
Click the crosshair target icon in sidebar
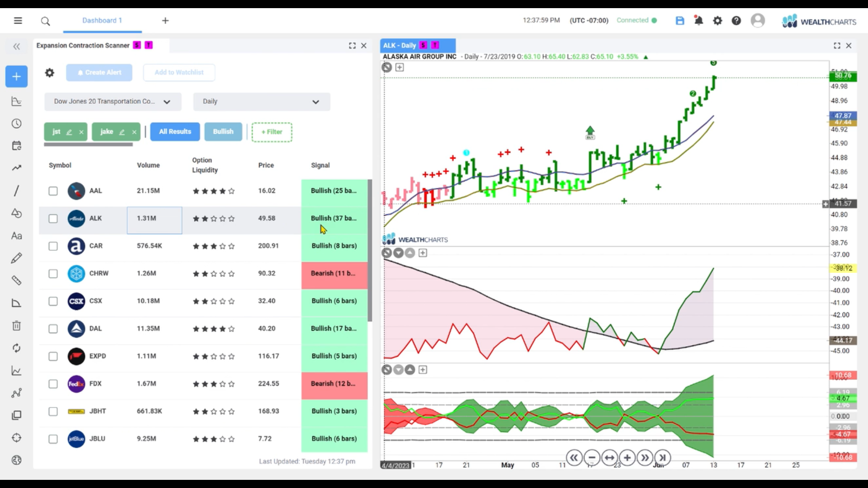(16, 438)
